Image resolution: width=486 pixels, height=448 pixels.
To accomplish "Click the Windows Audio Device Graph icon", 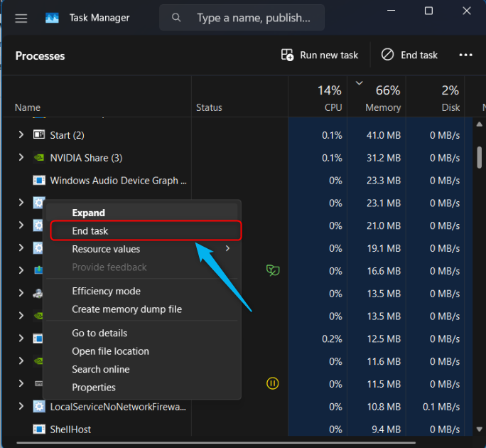I will tap(39, 180).
